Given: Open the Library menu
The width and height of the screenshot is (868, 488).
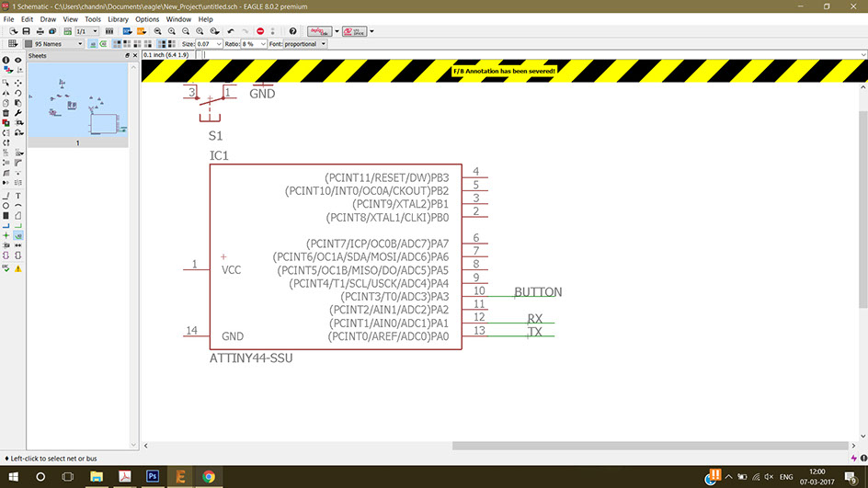Looking at the screenshot, I should (x=118, y=18).
